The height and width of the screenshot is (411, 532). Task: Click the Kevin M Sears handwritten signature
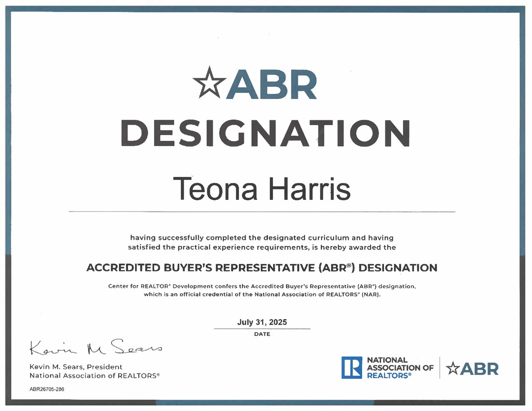(96, 347)
